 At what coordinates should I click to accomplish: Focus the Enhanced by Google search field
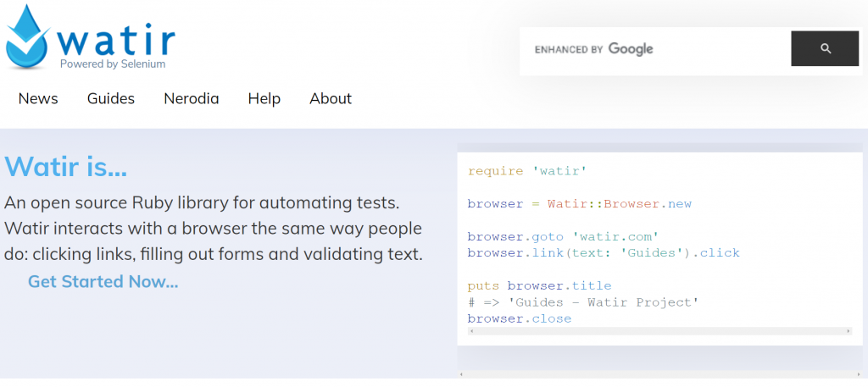[x=655, y=48]
